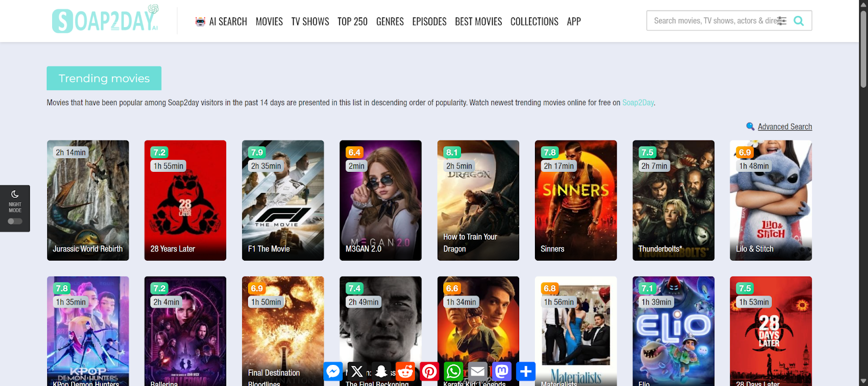The width and height of the screenshot is (868, 386).
Task: Open the Advanced Search link
Action: click(785, 126)
